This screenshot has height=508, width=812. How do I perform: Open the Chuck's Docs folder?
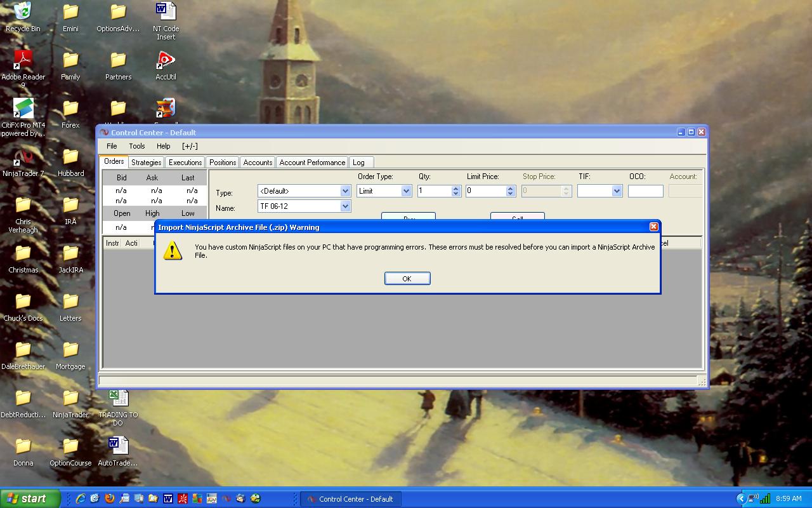[x=23, y=307]
